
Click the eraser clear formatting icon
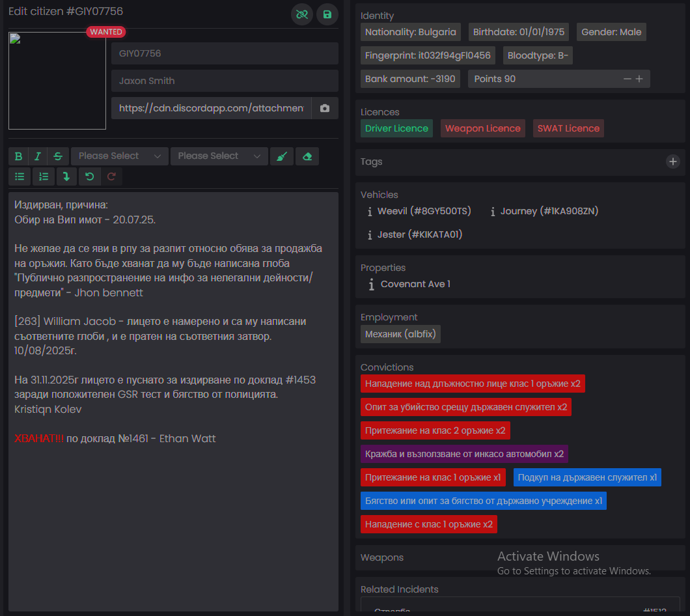307,156
